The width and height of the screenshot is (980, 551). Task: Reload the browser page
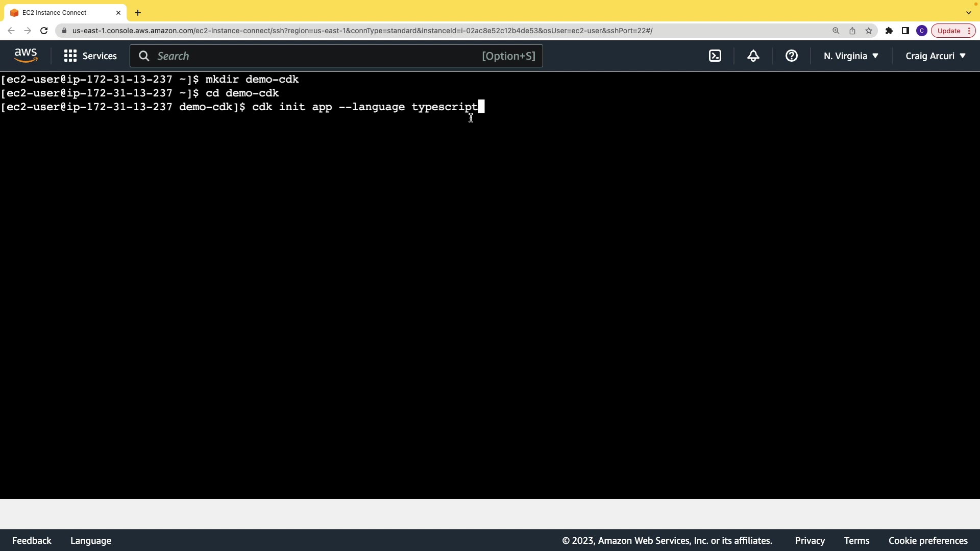click(x=44, y=31)
